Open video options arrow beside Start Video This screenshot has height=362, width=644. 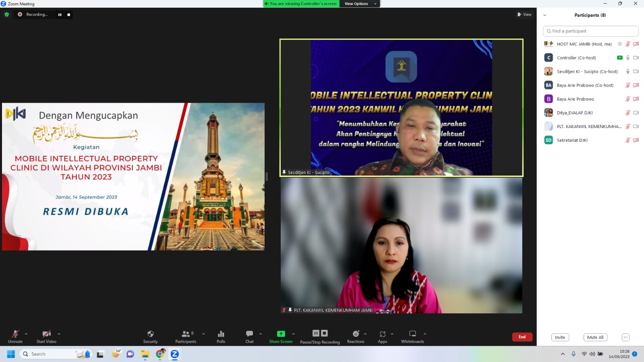pyautogui.click(x=59, y=334)
